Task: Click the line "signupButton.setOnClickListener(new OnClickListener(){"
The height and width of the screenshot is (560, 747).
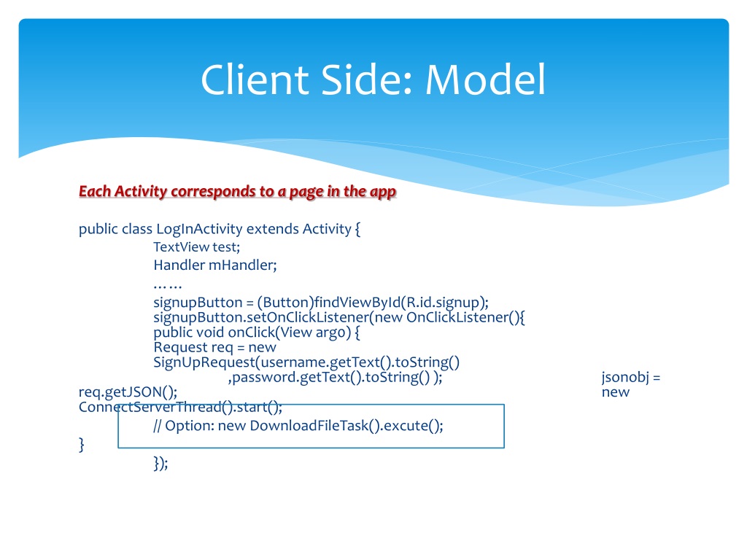Action: coord(339,318)
